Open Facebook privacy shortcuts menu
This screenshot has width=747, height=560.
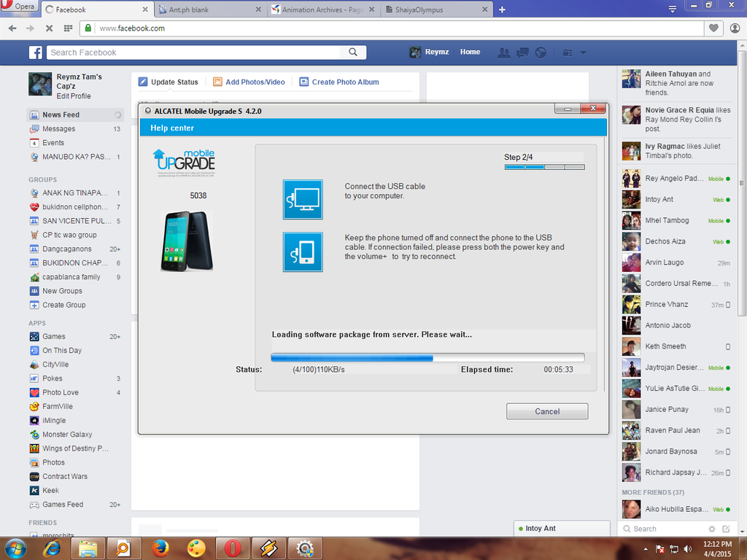567,52
